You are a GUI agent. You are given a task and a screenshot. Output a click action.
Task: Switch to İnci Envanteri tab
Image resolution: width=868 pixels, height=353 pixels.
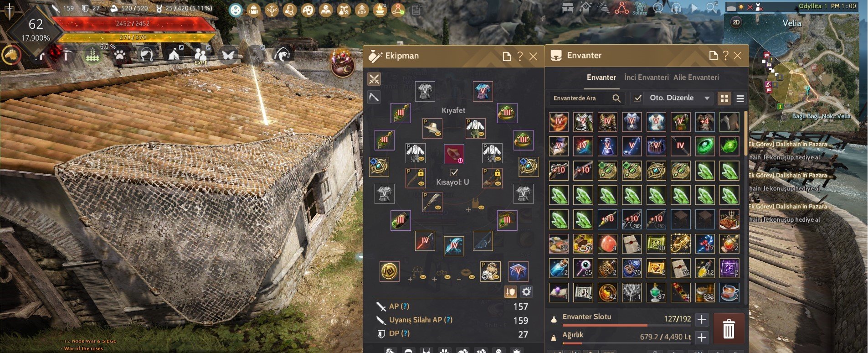(646, 78)
